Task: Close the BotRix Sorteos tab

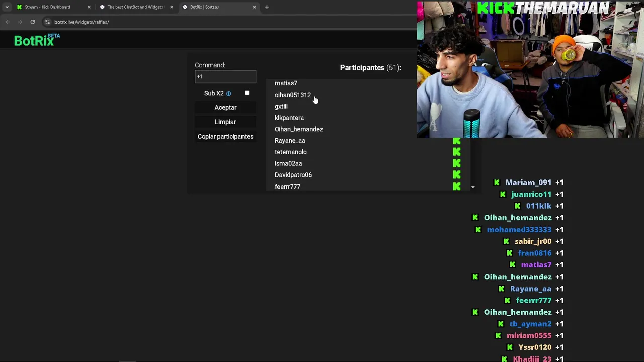Action: click(x=254, y=7)
